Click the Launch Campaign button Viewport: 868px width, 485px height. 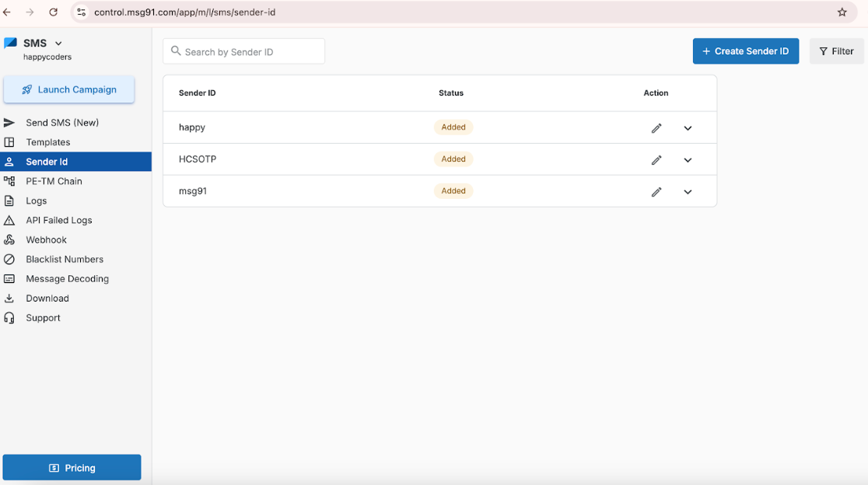tap(68, 89)
